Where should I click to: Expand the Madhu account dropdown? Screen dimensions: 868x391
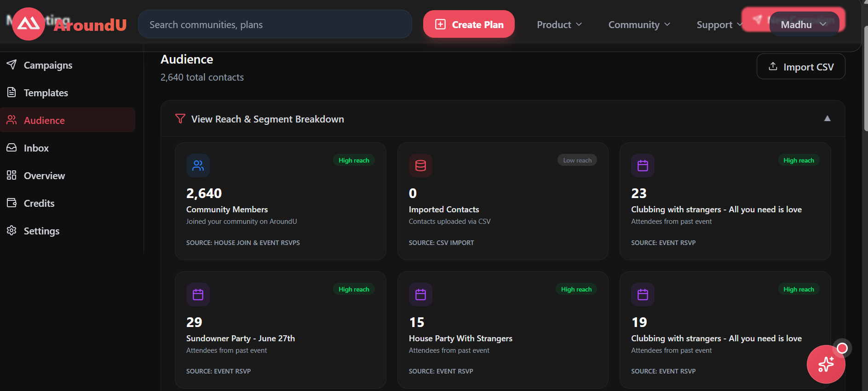click(x=804, y=24)
